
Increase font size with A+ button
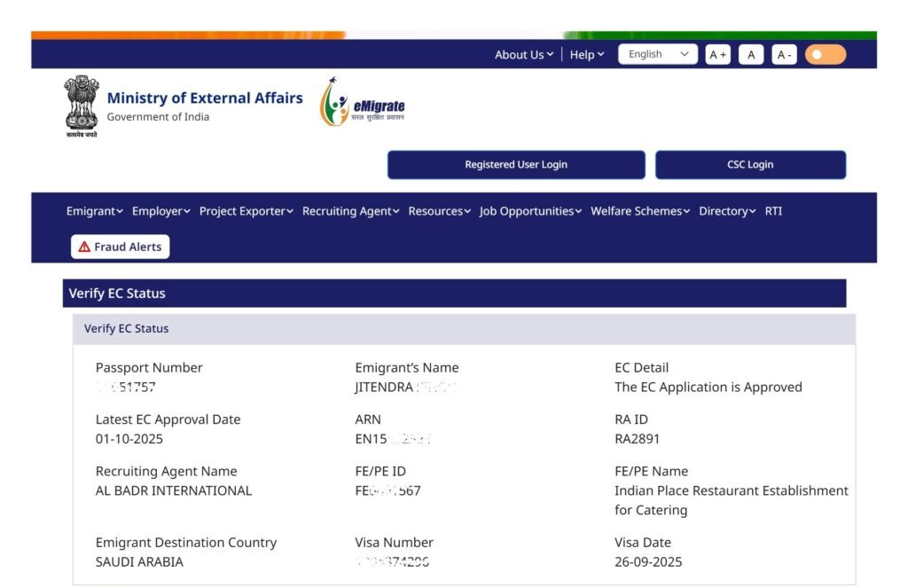[x=717, y=55]
